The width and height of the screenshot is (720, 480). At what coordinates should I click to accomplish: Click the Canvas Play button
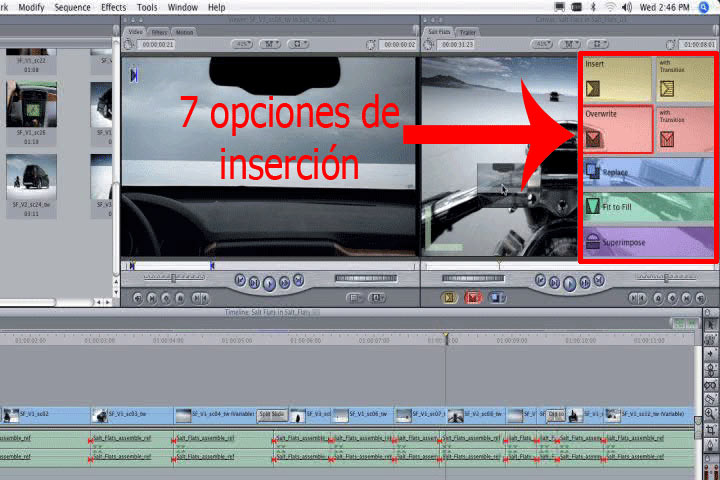[569, 284]
